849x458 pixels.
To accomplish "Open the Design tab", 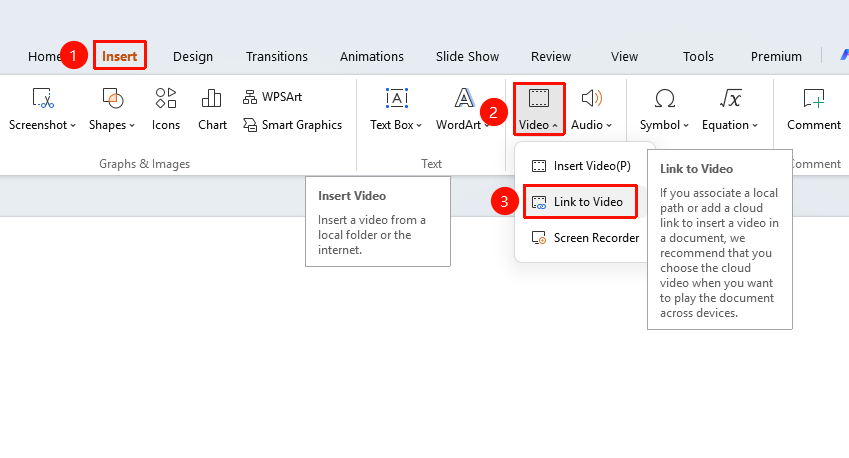I will [x=193, y=56].
